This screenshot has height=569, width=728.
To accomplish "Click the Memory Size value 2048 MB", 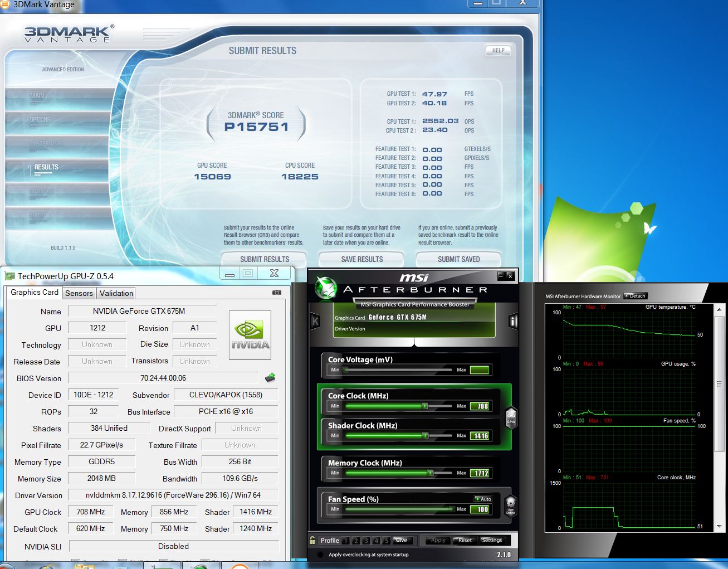I will point(101,478).
